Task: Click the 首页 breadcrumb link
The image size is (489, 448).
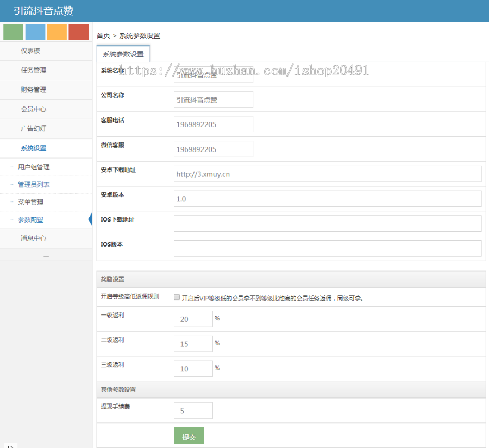Action: click(x=103, y=36)
